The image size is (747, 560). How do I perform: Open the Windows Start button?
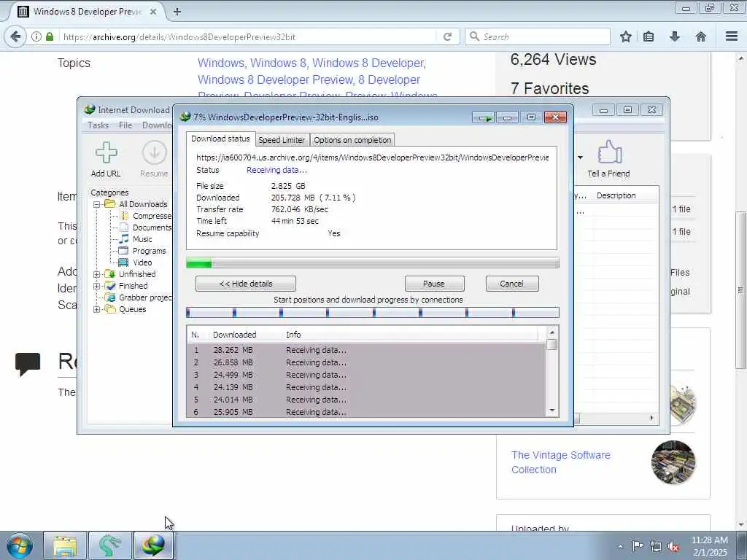(20, 545)
